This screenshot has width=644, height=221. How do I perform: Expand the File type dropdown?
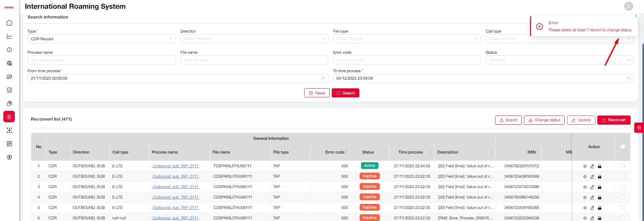pos(407,39)
